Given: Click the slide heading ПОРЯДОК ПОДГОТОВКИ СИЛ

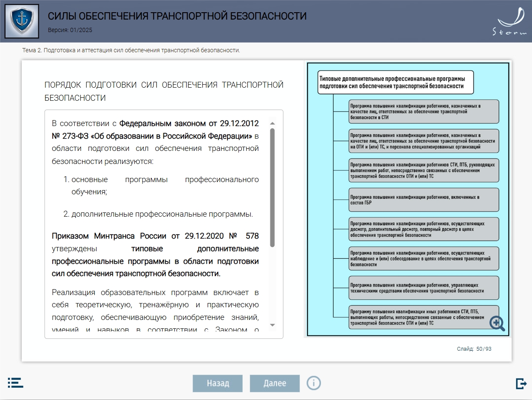Looking at the screenshot, I should [x=164, y=91].
